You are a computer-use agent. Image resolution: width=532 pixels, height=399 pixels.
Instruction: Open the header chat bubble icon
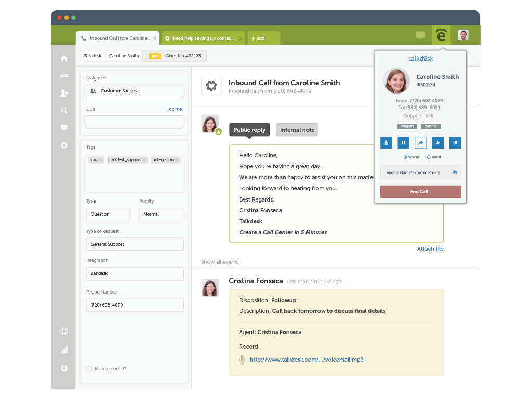(x=421, y=35)
